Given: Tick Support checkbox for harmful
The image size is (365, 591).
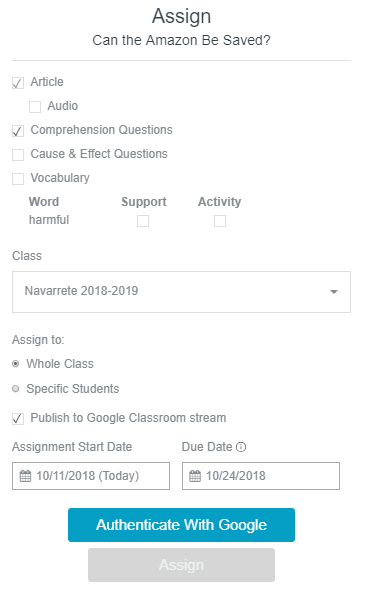Looking at the screenshot, I should [x=143, y=221].
